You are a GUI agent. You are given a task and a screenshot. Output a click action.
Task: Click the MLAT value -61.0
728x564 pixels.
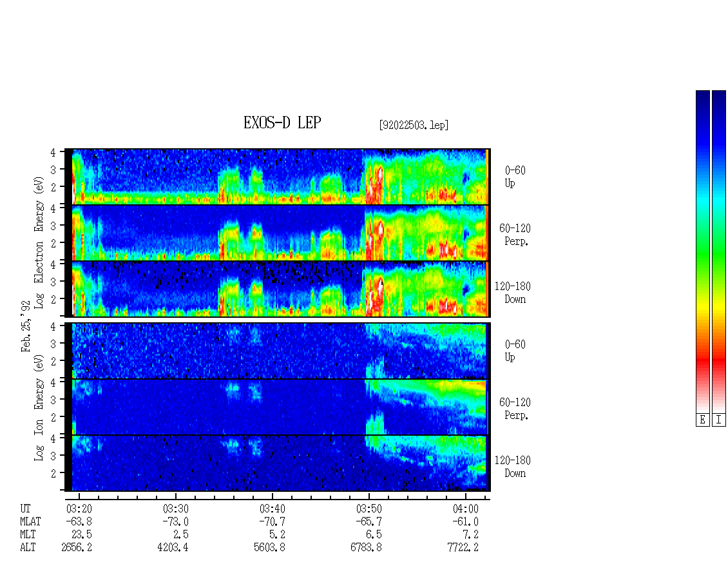pyautogui.click(x=465, y=521)
